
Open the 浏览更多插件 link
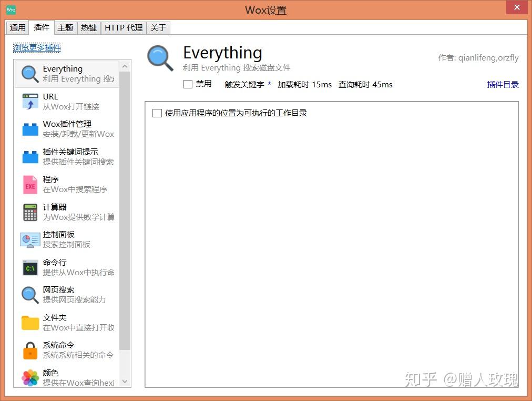pos(36,47)
